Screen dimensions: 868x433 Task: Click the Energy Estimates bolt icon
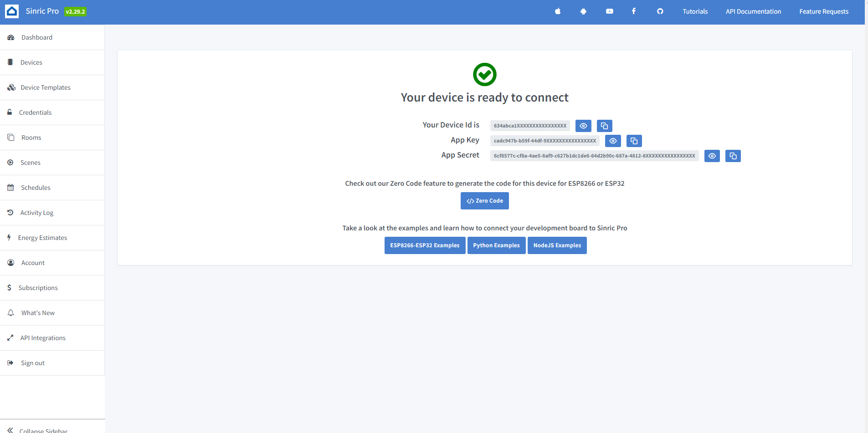point(9,237)
